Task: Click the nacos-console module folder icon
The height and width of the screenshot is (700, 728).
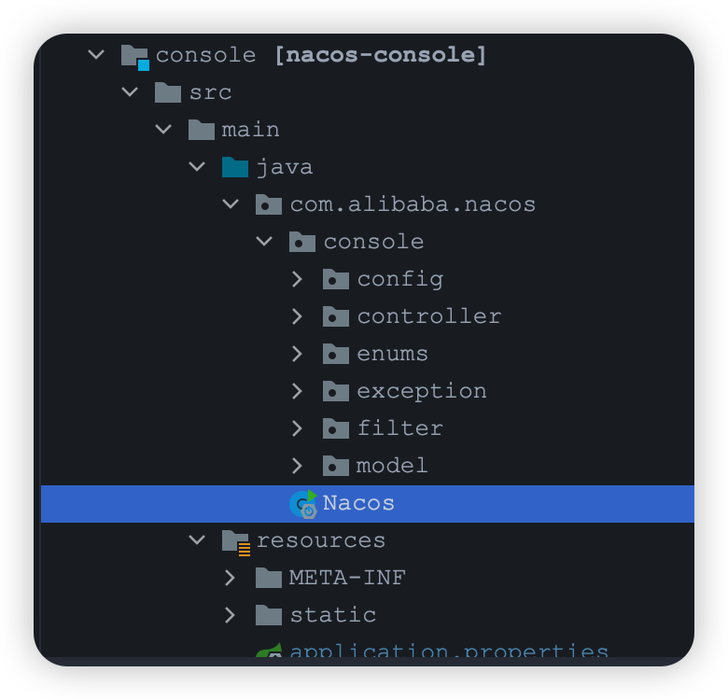Action: 135,56
